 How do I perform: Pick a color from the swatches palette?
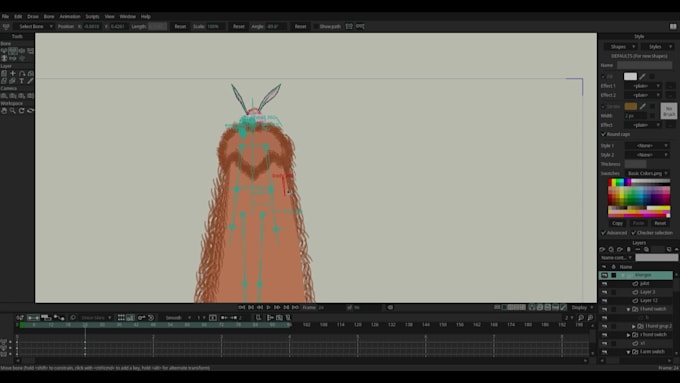click(x=639, y=198)
